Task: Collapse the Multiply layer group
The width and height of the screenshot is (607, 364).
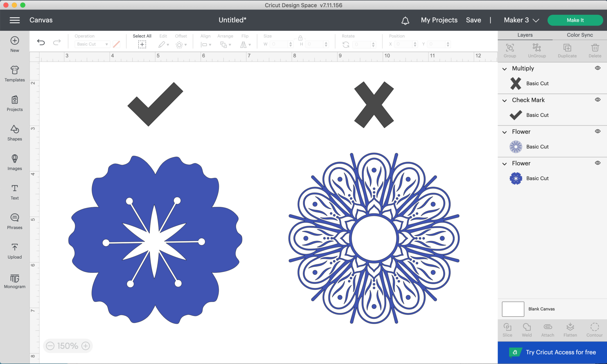Action: pos(504,69)
